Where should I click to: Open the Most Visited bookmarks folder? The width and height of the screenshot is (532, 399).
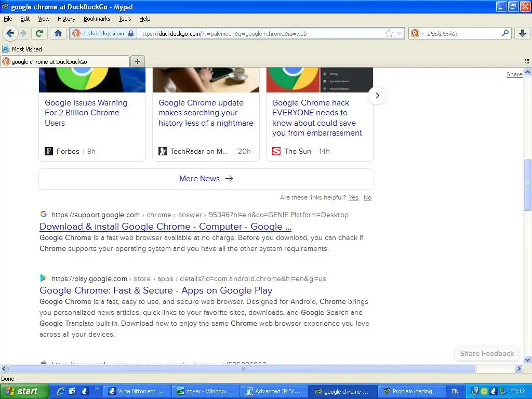22,49
